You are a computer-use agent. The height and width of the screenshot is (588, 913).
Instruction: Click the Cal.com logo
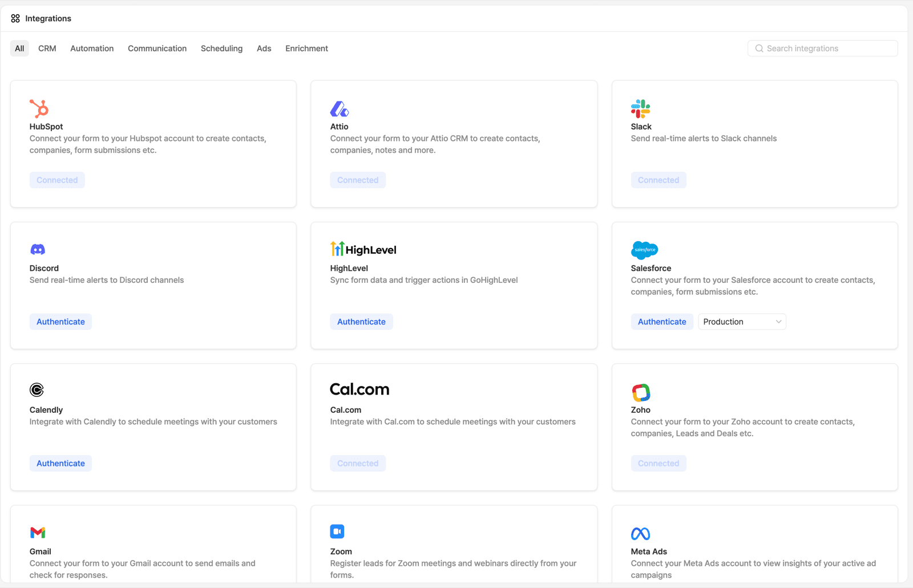[x=359, y=390]
